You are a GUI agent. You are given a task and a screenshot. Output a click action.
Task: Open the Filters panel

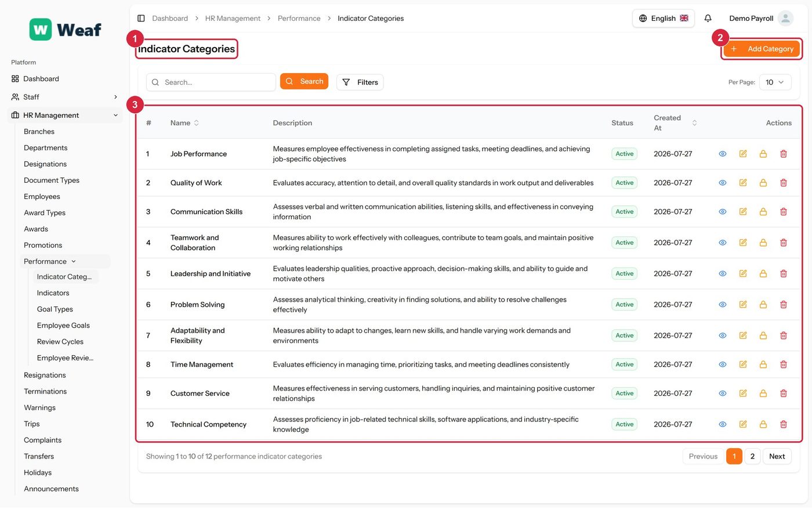360,82
